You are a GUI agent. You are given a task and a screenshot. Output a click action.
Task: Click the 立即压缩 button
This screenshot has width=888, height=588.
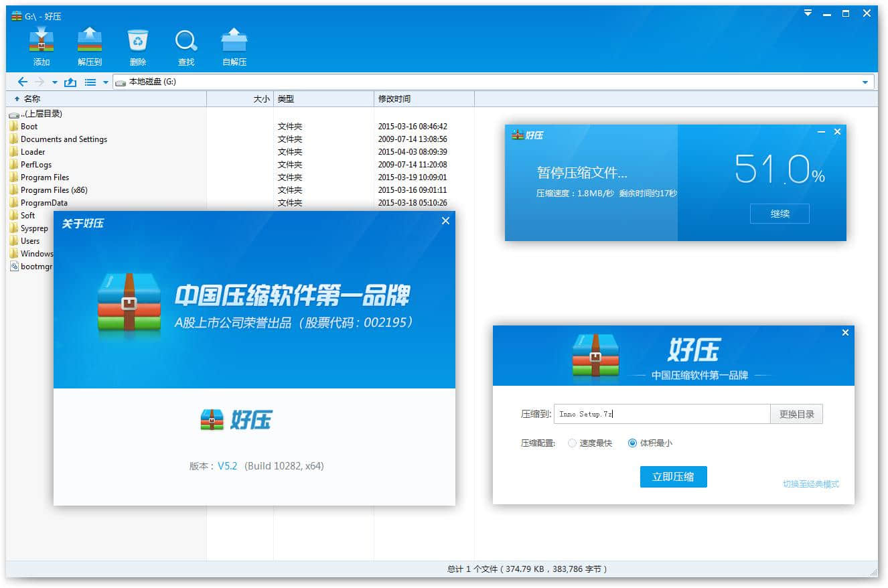coord(673,477)
